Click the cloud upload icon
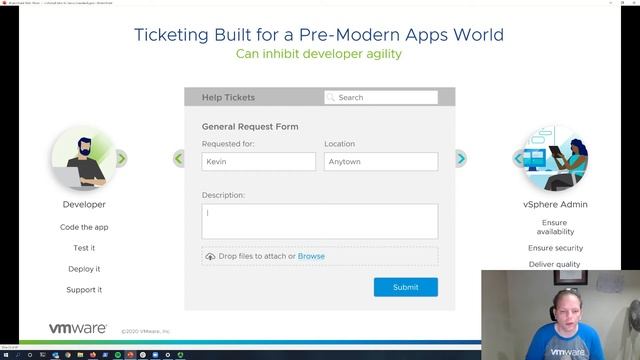Viewport: 640px width, 360px height. coord(210,256)
